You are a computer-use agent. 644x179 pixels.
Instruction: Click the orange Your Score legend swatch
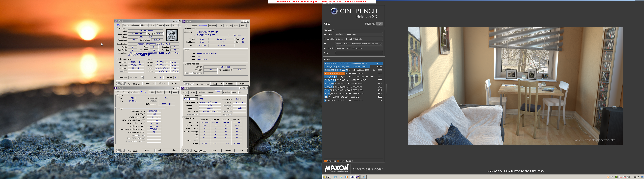(325, 161)
